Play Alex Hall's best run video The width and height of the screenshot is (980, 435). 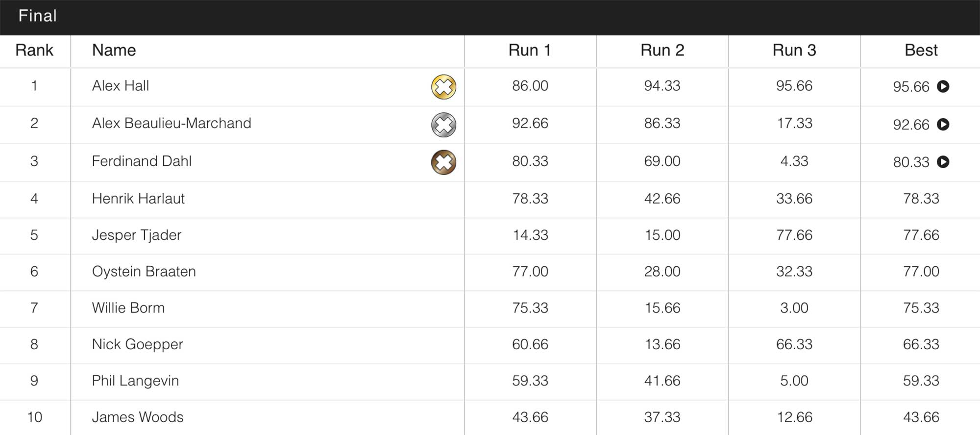943,86
